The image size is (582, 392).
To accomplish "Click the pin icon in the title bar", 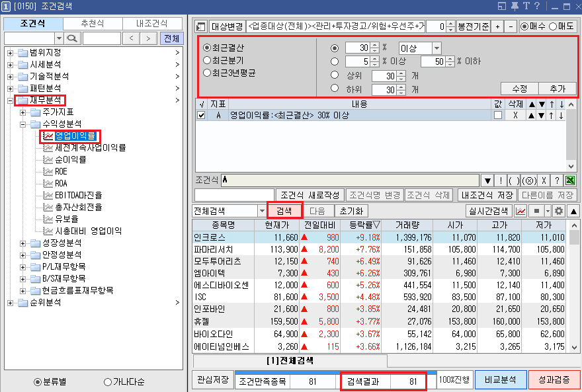I will [515, 6].
